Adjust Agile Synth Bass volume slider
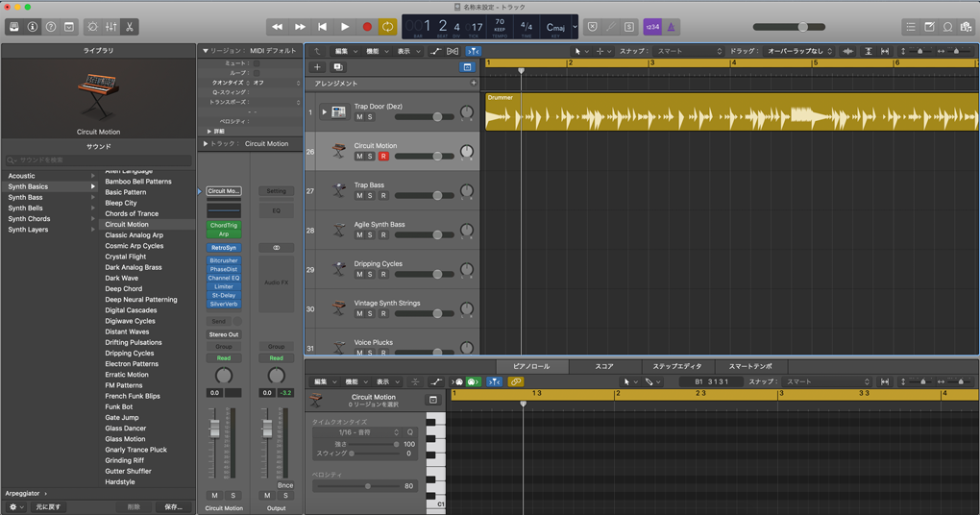Viewport: 980px width, 515px height. (x=425, y=235)
